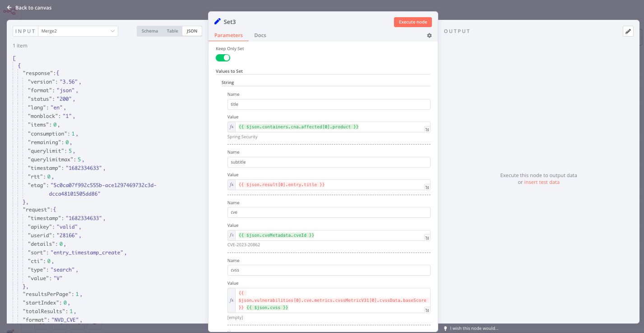
Task: Click the "userid": "28166" line
Action: tap(54, 235)
